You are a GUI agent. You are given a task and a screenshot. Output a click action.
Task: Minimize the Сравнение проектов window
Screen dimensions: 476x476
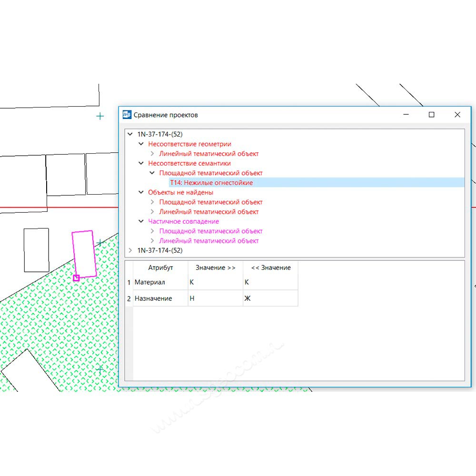(406, 115)
